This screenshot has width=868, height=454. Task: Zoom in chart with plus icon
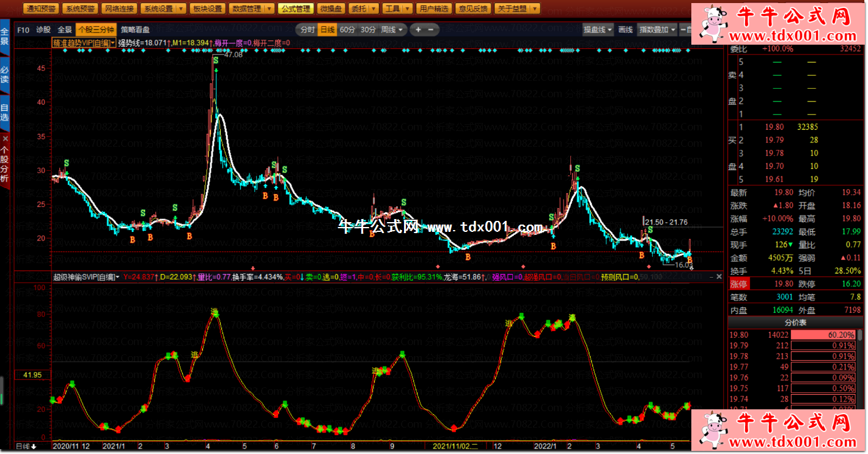[x=418, y=29]
